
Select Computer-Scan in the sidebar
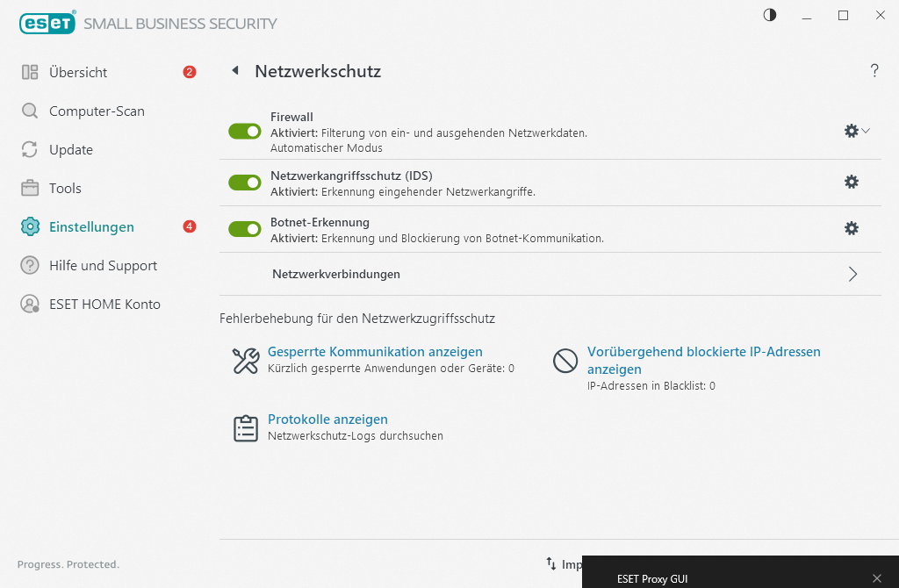click(96, 111)
